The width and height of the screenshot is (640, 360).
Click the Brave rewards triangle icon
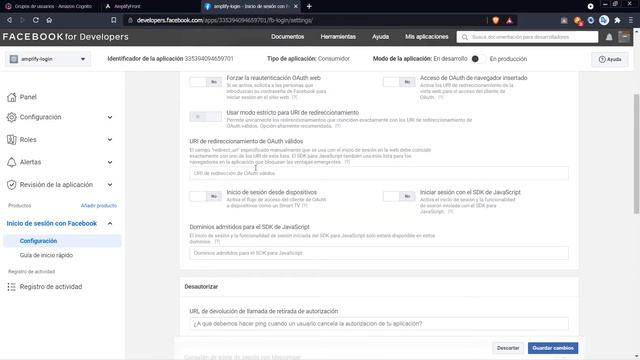coord(509,20)
